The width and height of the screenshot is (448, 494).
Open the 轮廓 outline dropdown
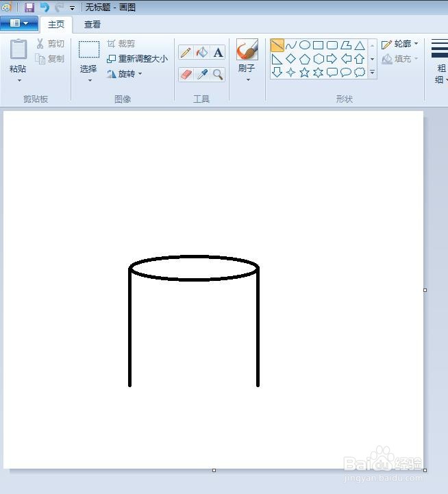coord(400,44)
